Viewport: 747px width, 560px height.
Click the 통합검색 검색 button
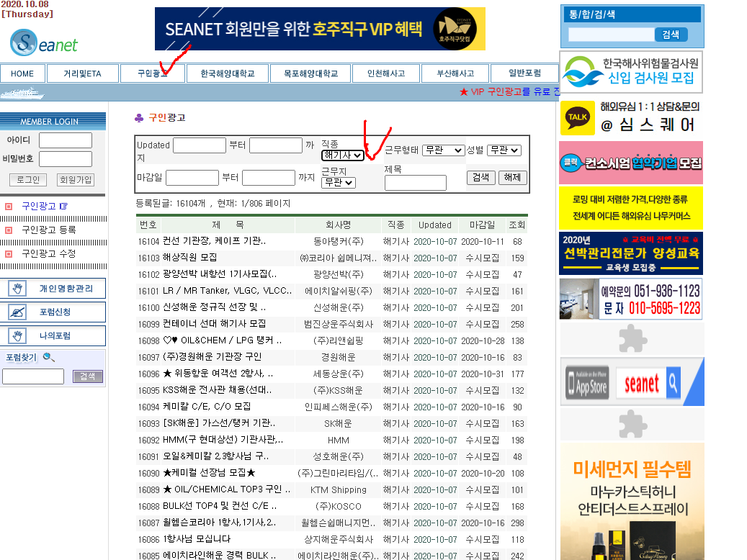point(671,35)
